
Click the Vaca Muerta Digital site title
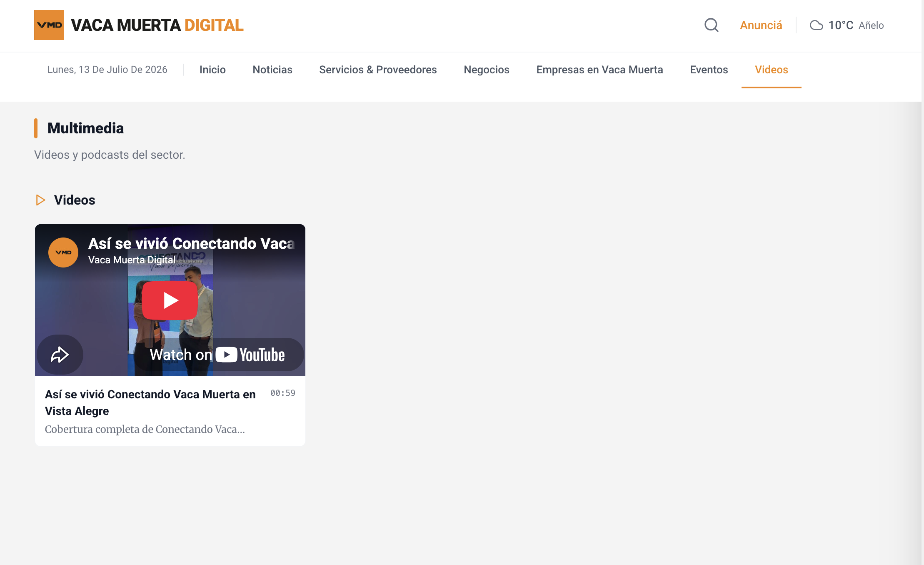point(157,25)
